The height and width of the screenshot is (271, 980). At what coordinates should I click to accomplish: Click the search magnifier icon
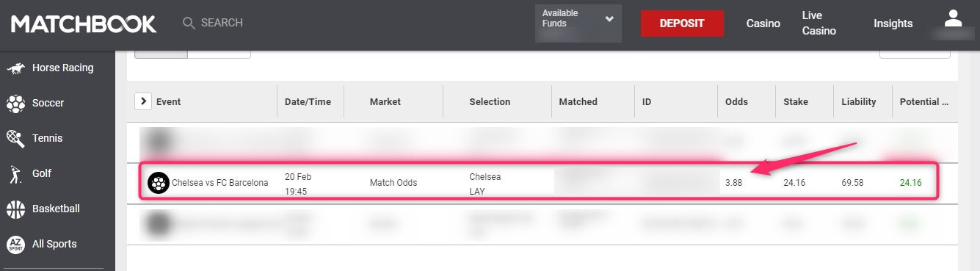189,24
